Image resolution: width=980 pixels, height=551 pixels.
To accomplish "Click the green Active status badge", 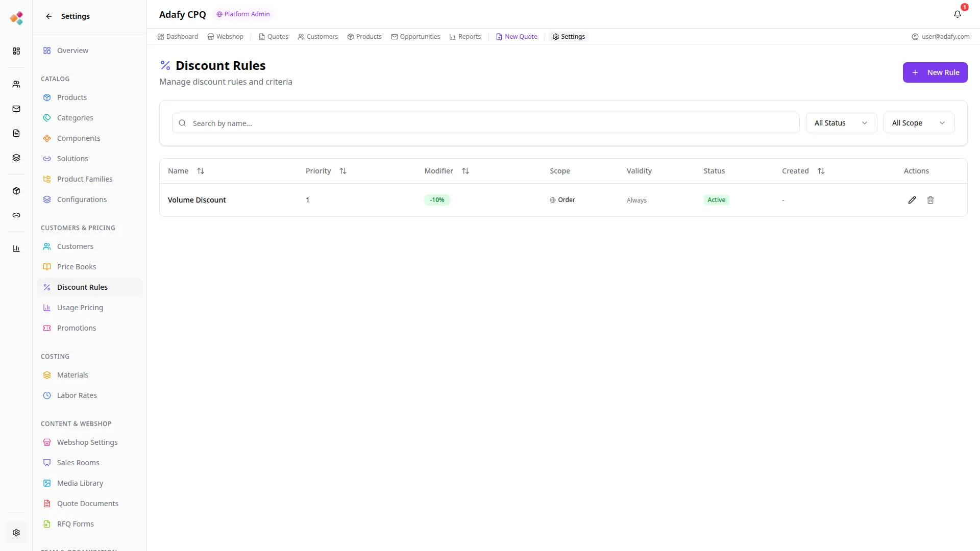I will pyautogui.click(x=716, y=200).
